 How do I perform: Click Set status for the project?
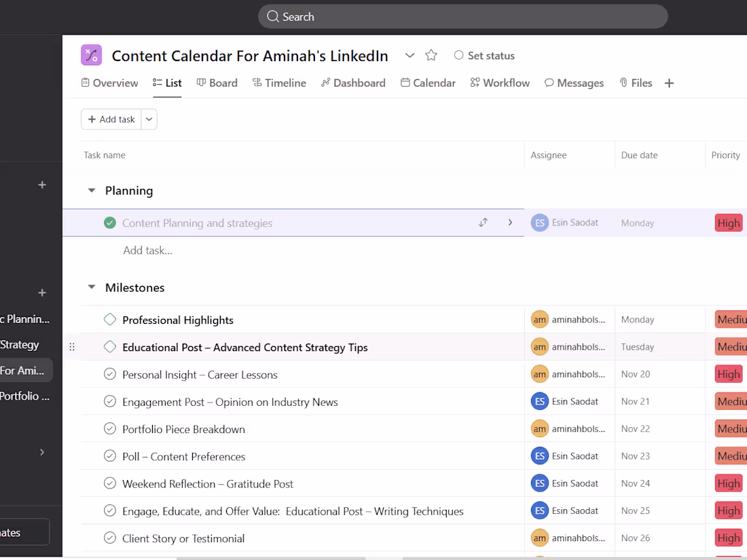click(484, 55)
